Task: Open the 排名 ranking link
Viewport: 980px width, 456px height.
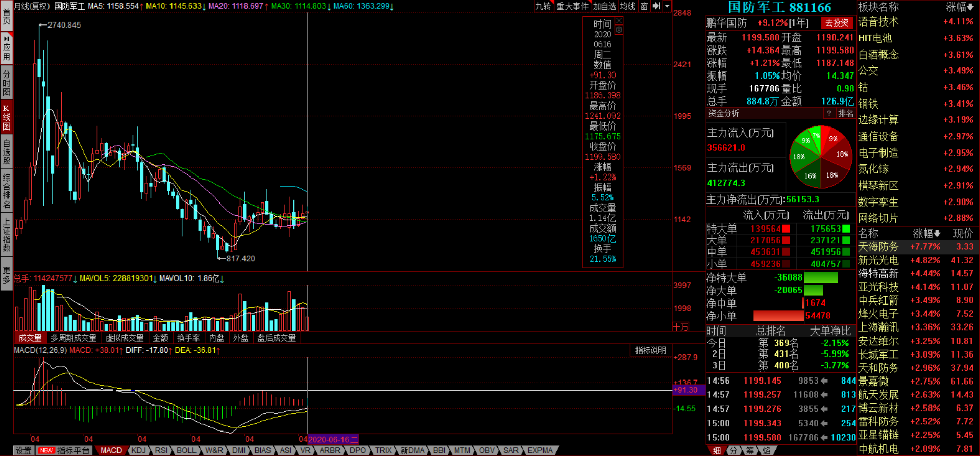Action: (x=846, y=113)
